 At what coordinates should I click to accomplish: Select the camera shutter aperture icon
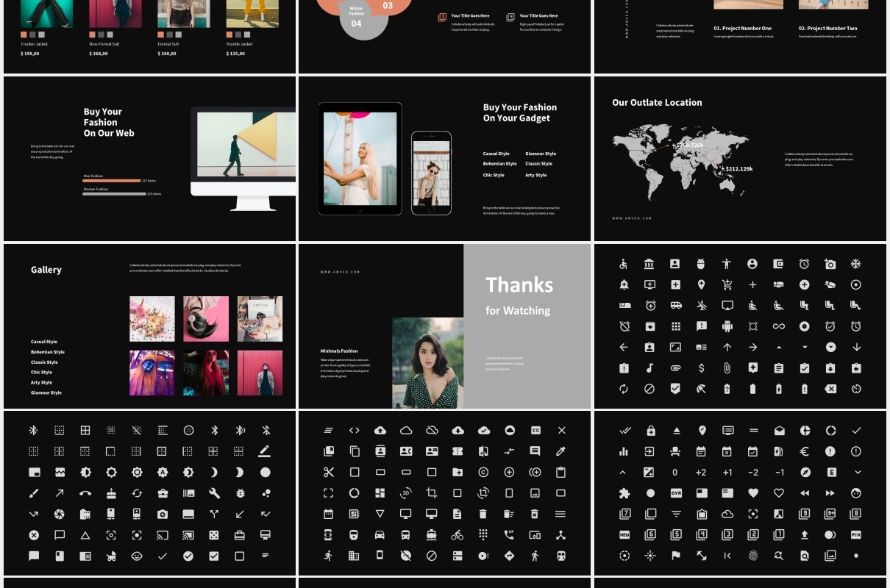point(60,514)
